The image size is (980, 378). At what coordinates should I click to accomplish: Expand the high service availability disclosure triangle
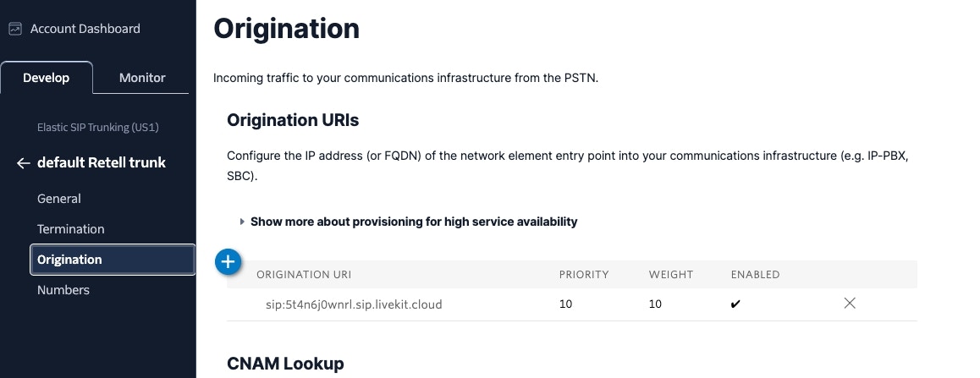click(x=242, y=222)
